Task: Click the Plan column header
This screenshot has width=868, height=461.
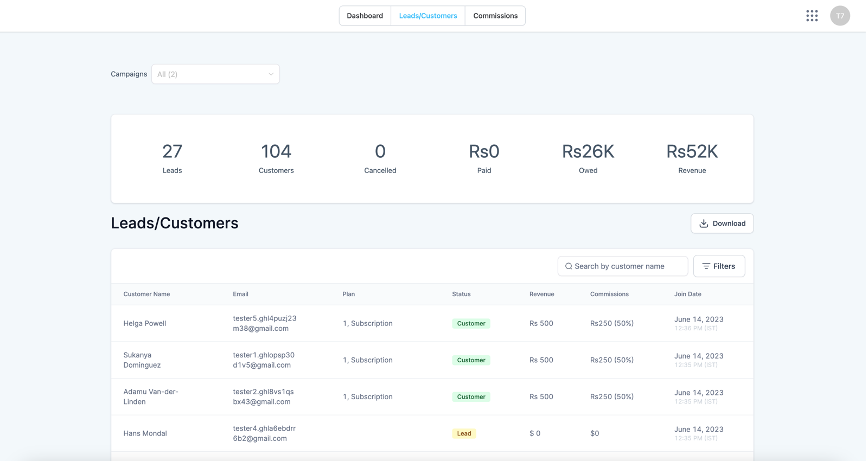Action: click(348, 294)
